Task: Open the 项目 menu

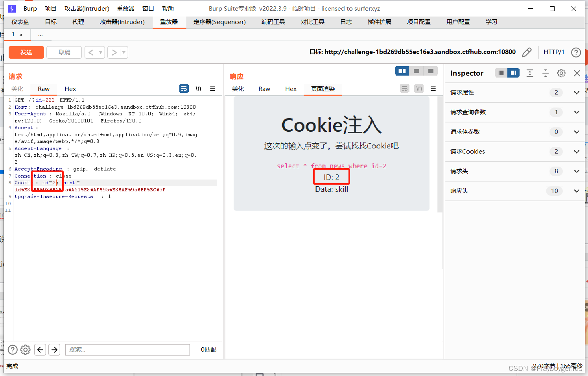Action: click(x=50, y=8)
